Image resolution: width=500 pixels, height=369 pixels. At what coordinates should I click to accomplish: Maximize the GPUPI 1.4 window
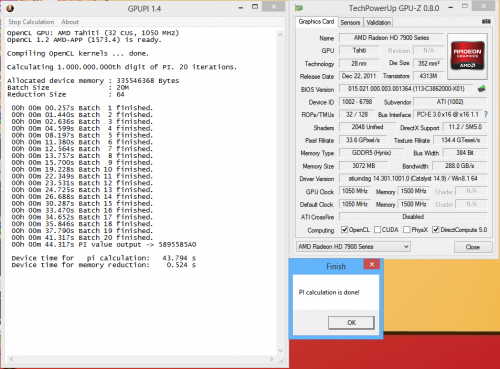point(255,7)
